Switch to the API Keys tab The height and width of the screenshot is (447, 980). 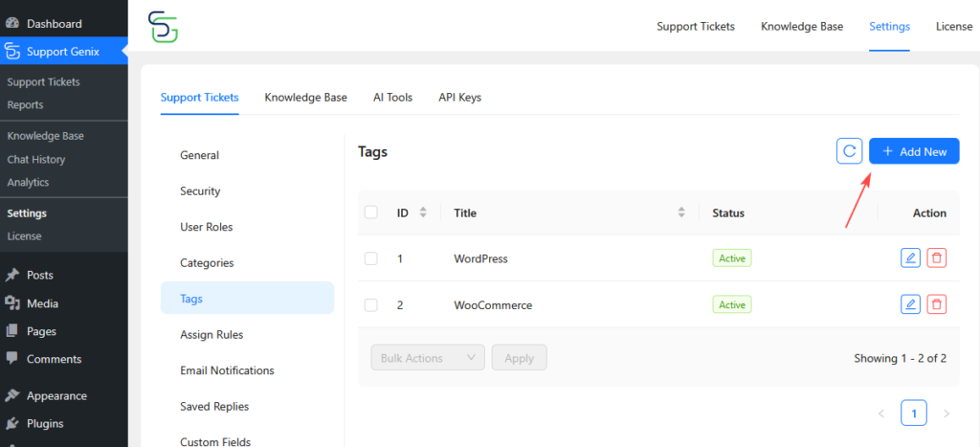tap(460, 98)
